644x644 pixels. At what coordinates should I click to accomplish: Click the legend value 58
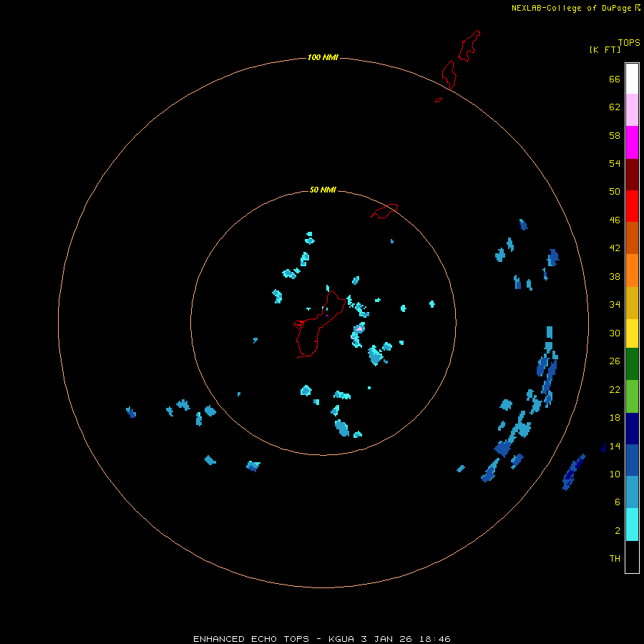[x=615, y=135]
